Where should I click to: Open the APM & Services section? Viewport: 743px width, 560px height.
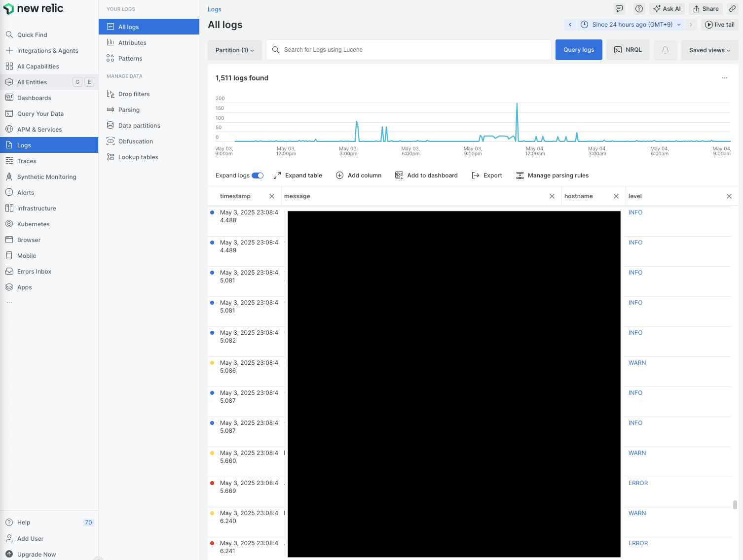39,129
